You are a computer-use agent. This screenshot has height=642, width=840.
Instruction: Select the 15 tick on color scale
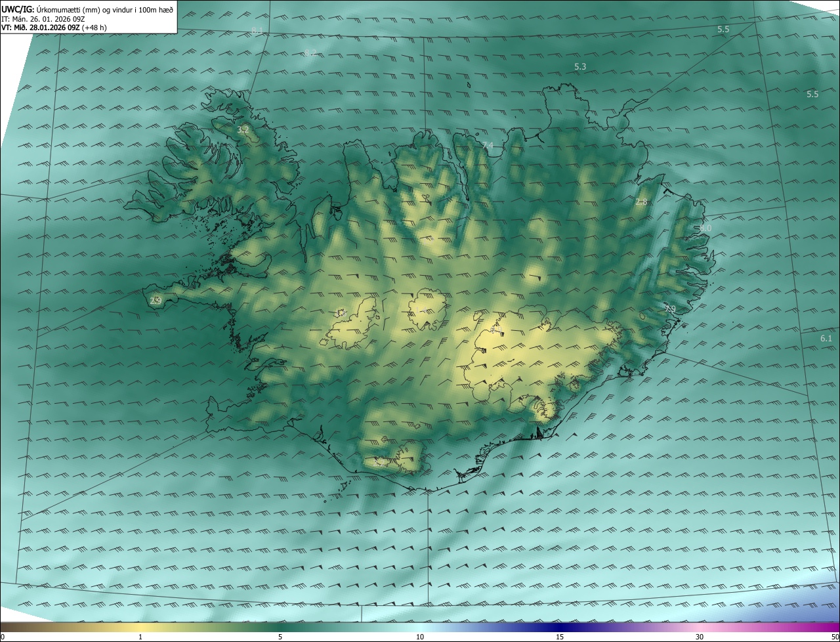560,637
